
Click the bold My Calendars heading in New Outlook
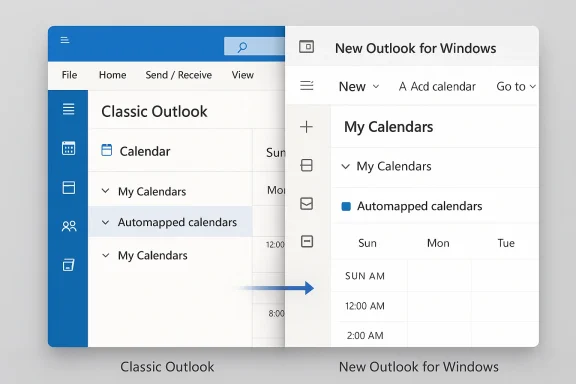tap(389, 127)
